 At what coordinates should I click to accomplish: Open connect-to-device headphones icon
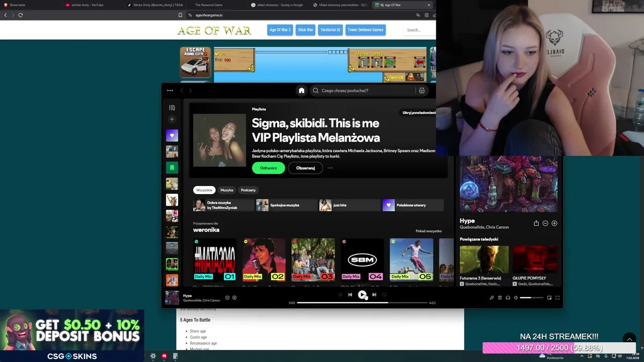[508, 298]
